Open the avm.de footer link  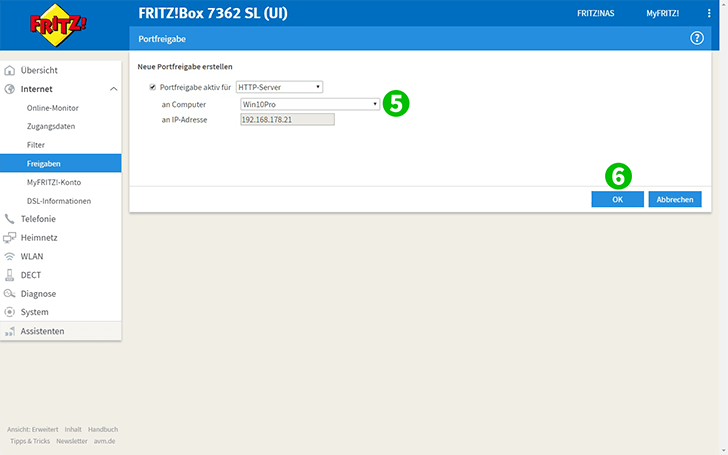[106, 441]
